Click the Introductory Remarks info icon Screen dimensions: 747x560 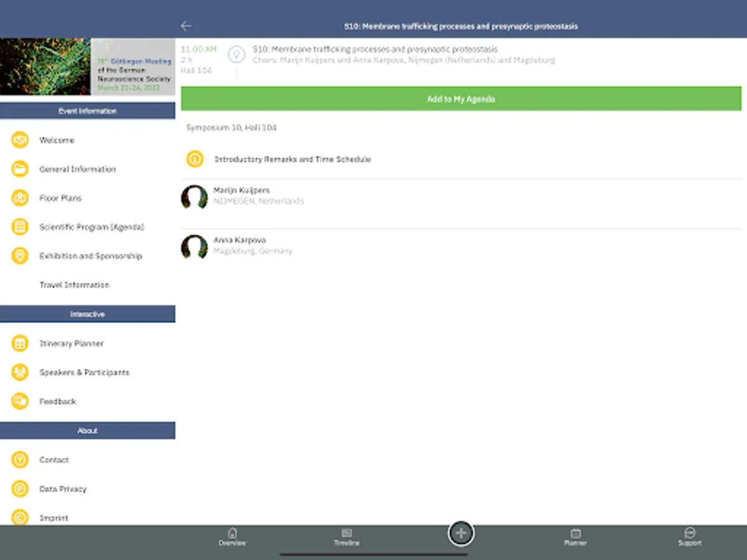195,159
